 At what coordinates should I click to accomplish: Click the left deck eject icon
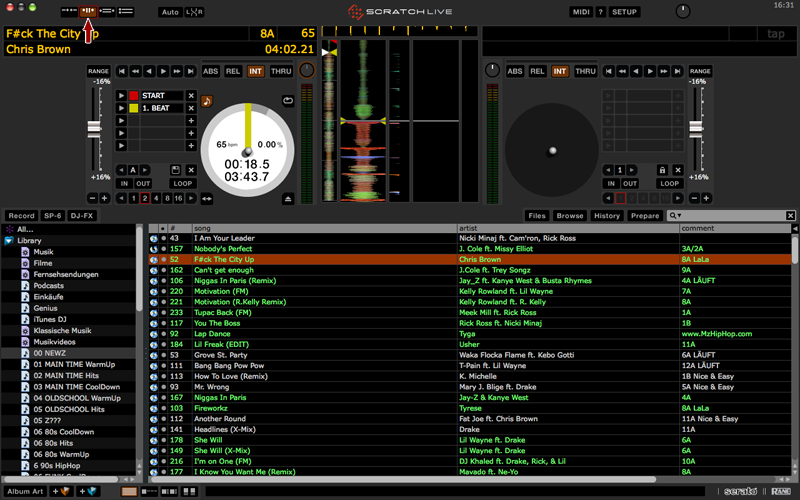tap(288, 199)
